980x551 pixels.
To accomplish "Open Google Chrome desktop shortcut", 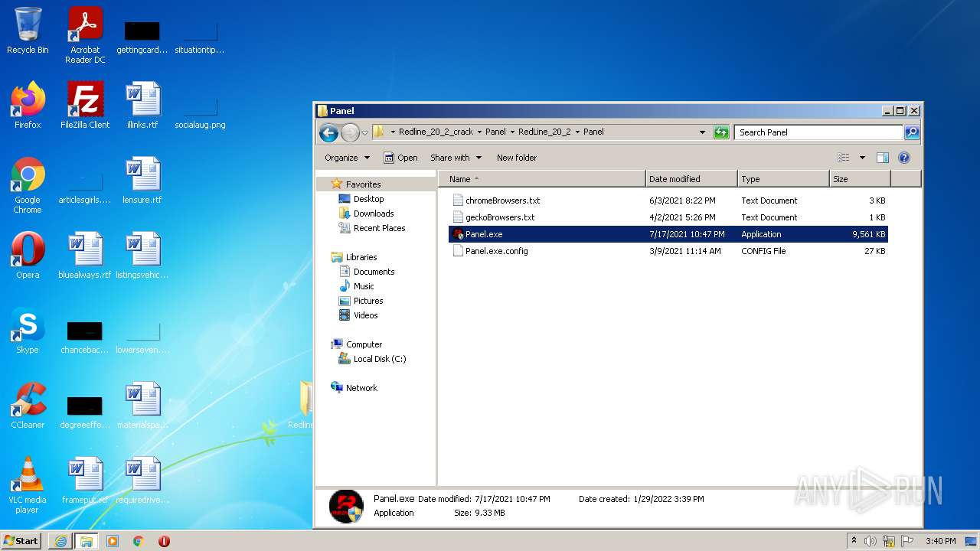I will [28, 184].
